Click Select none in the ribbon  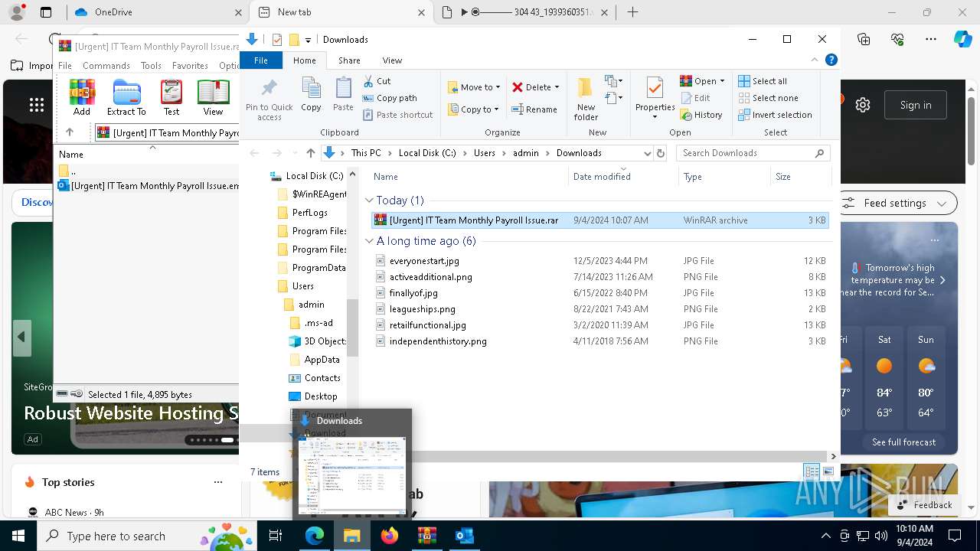(x=768, y=98)
